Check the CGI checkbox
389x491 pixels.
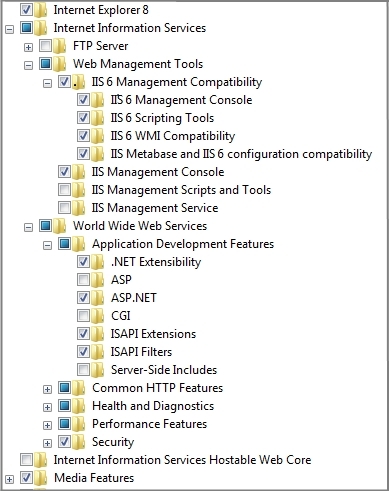83,316
